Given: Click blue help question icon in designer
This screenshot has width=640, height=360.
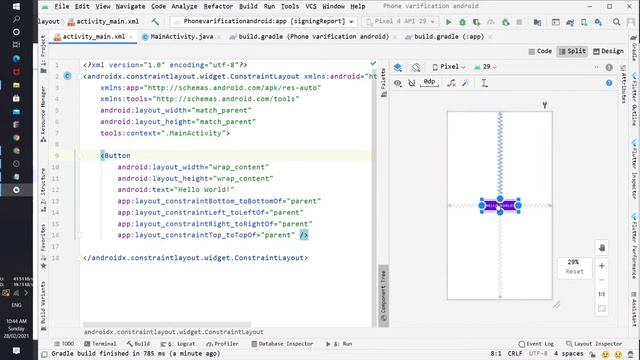Looking at the screenshot, I should coord(609,83).
